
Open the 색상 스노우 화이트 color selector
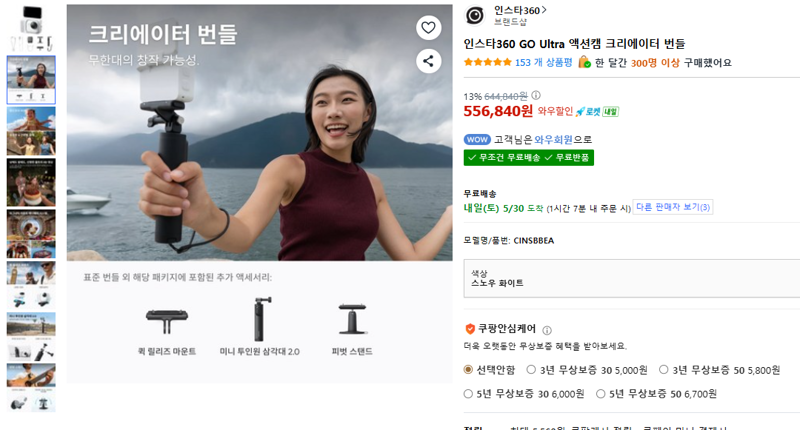click(632, 279)
